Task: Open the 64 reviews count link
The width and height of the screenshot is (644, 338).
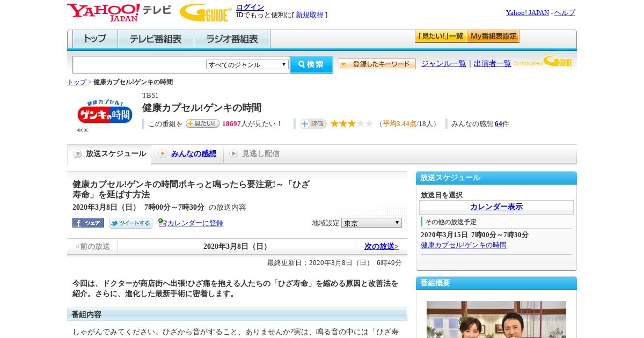Action: (x=499, y=124)
